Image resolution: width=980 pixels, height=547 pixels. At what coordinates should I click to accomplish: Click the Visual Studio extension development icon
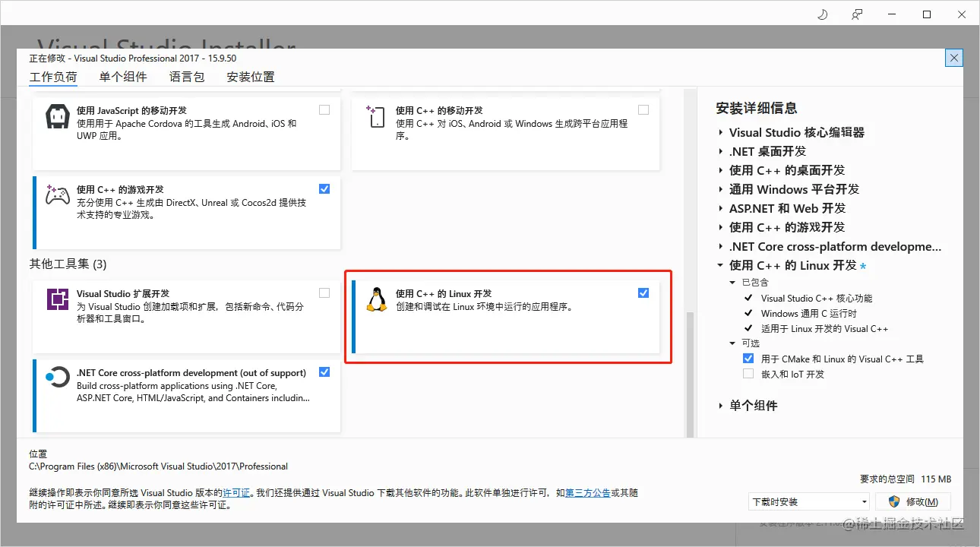click(x=58, y=300)
